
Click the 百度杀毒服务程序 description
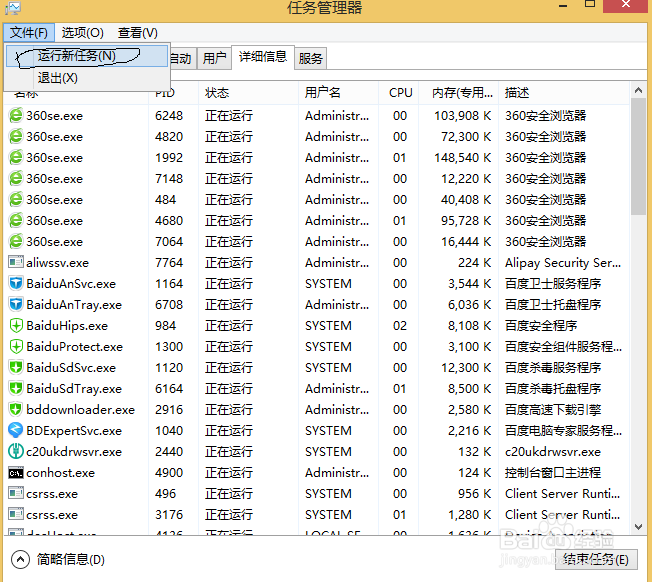pyautogui.click(x=553, y=367)
